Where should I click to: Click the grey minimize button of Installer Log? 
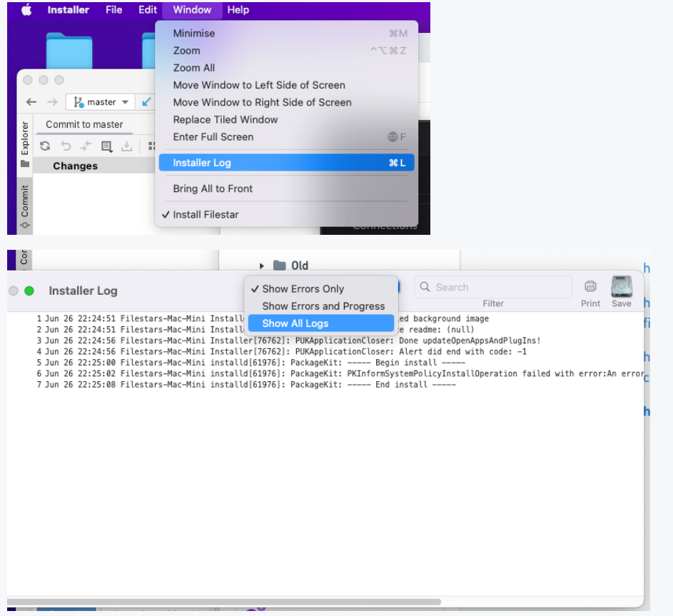[14, 291]
